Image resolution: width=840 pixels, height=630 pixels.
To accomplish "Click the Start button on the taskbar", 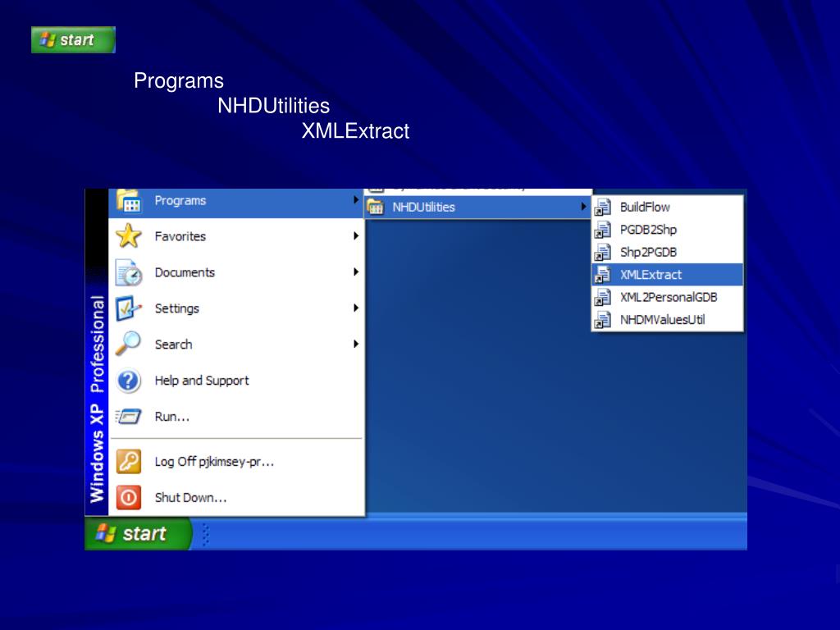I will pyautogui.click(x=136, y=534).
